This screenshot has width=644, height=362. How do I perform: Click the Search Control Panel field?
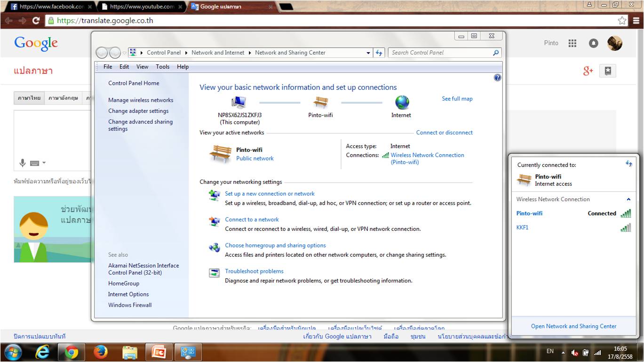click(x=440, y=53)
